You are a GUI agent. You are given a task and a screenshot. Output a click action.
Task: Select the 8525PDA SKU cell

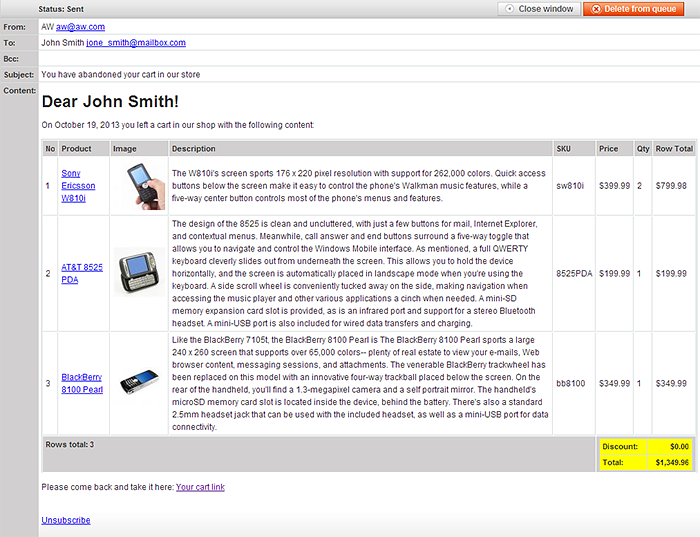[574, 274]
